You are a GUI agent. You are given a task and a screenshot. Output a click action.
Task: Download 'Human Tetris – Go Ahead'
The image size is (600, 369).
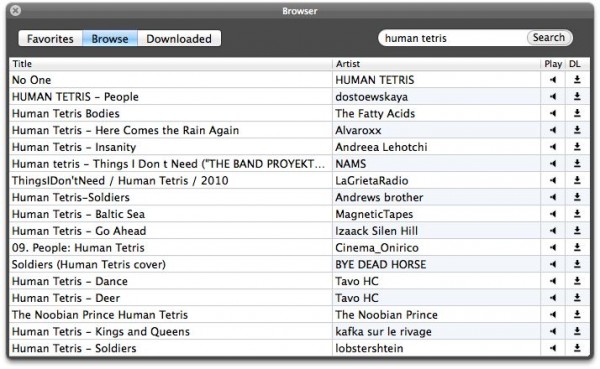(x=577, y=231)
